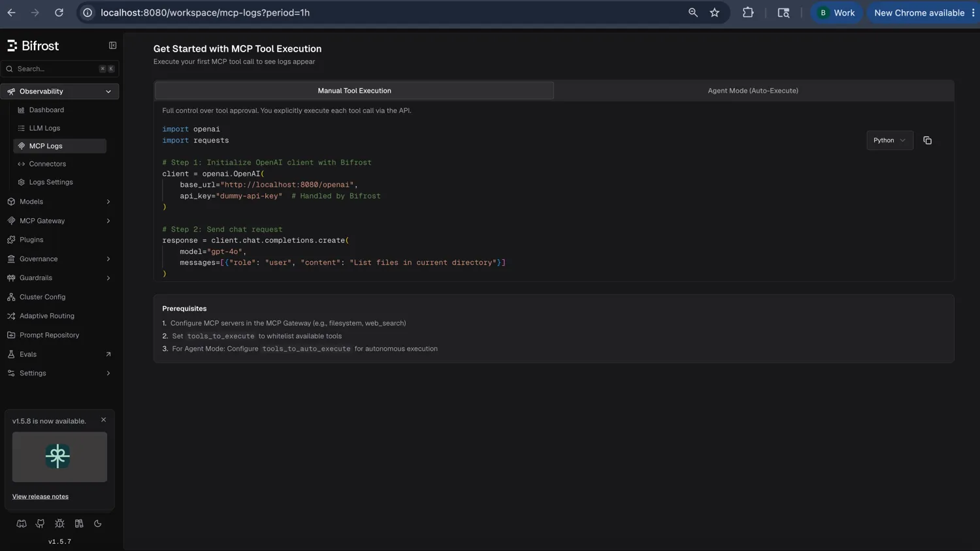Image resolution: width=980 pixels, height=551 pixels.
Task: Dismiss the v1.5.8 update notice
Action: (x=103, y=420)
